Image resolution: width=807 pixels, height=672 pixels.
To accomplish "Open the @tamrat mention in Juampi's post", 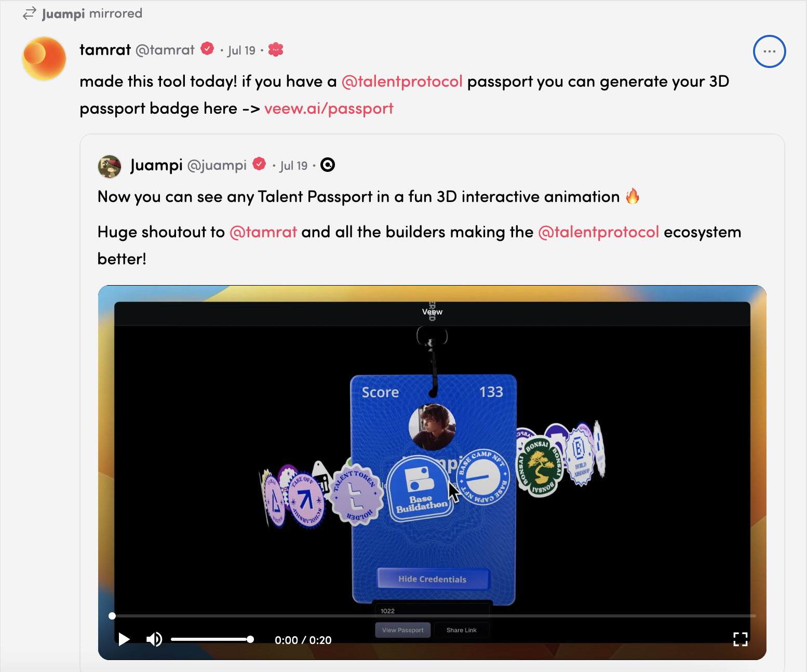I will coord(263,232).
